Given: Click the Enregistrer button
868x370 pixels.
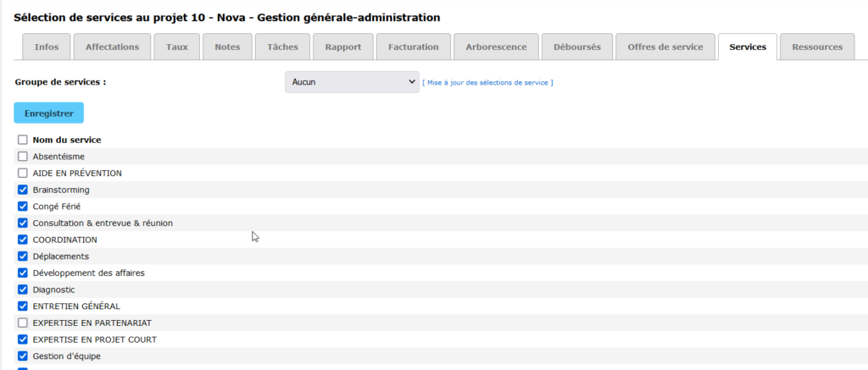Looking at the screenshot, I should click(x=48, y=113).
